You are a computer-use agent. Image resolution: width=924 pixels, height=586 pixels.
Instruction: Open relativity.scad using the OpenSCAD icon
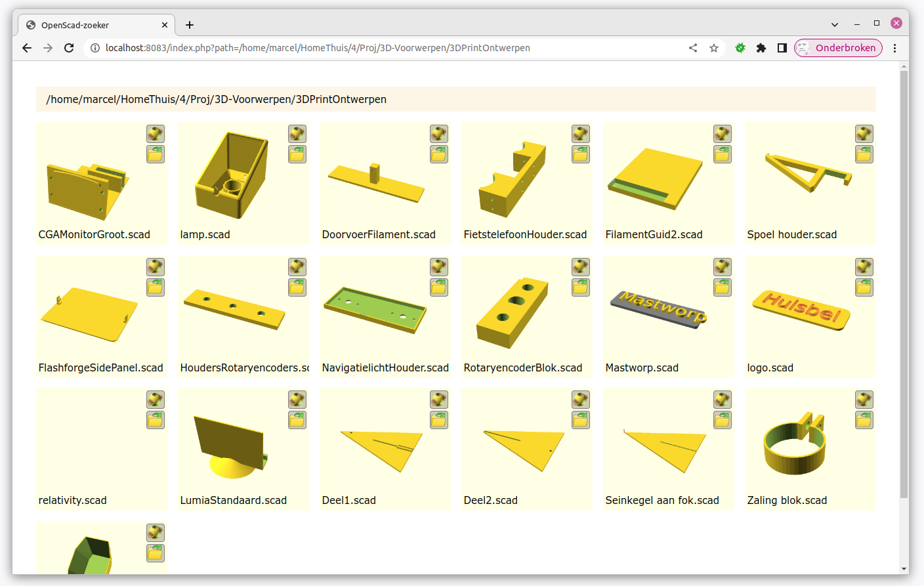[156, 400]
